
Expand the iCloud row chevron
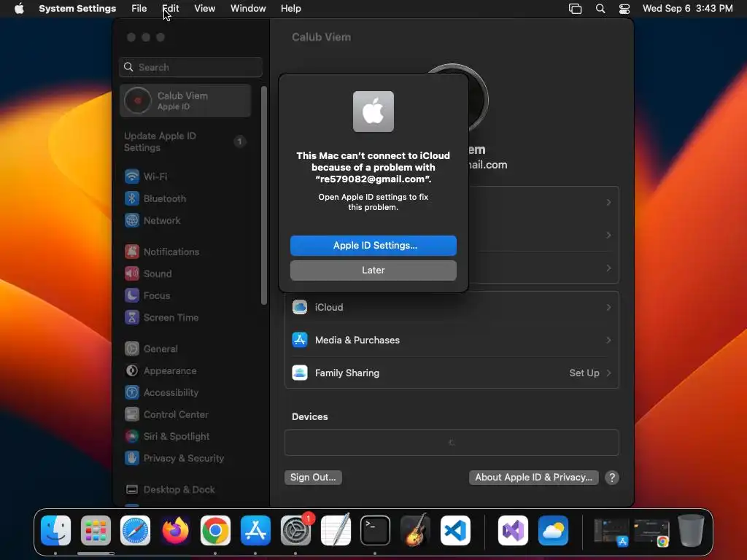pos(608,307)
